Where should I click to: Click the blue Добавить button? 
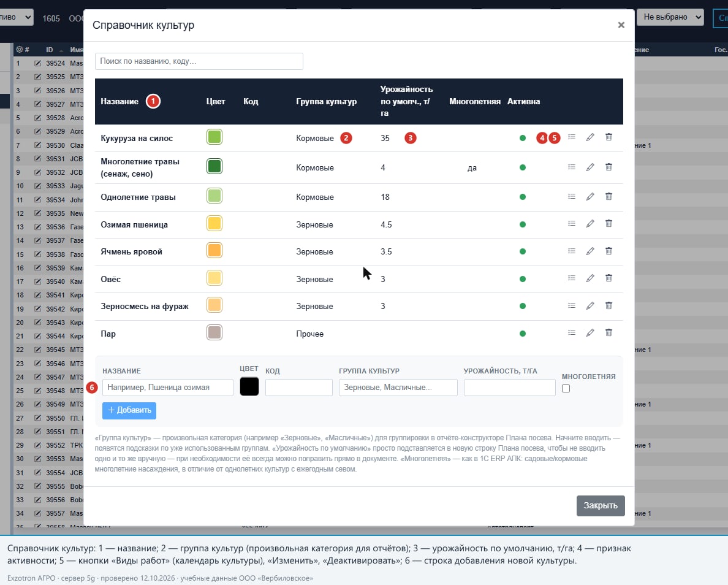(129, 410)
